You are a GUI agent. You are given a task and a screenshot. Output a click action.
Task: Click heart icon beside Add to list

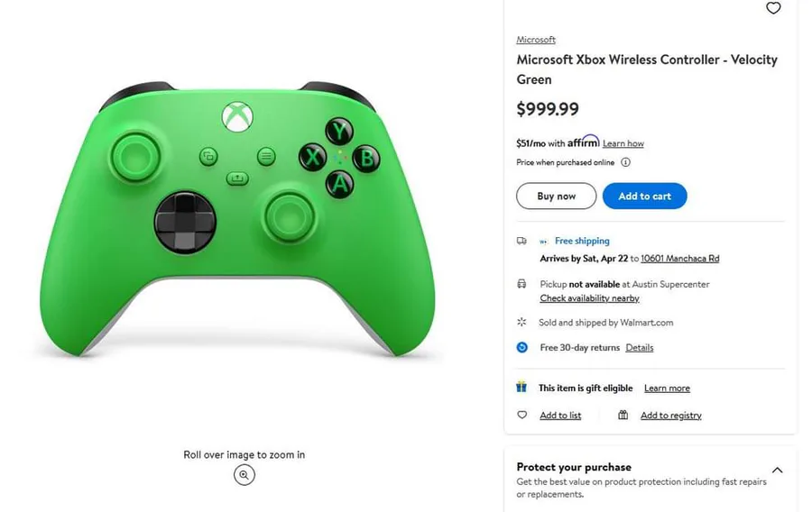pos(521,416)
